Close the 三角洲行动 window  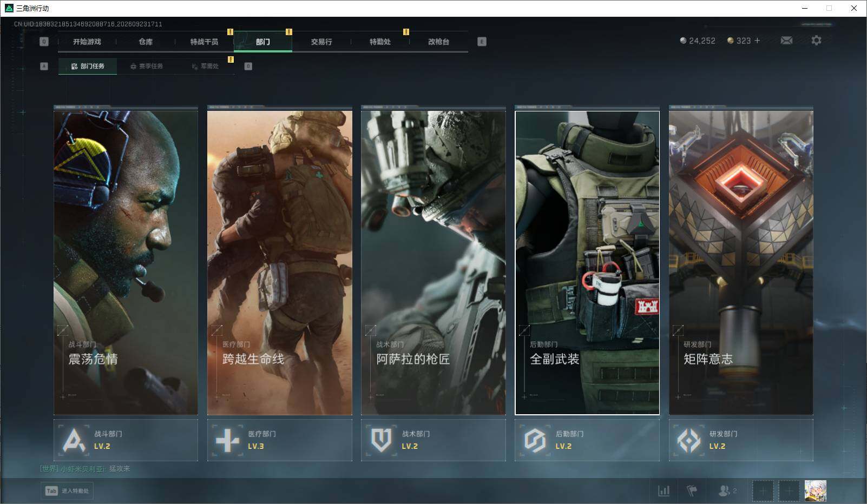854,8
